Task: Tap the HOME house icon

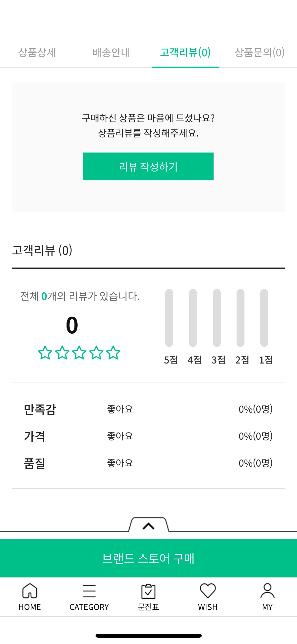Action: [30, 591]
